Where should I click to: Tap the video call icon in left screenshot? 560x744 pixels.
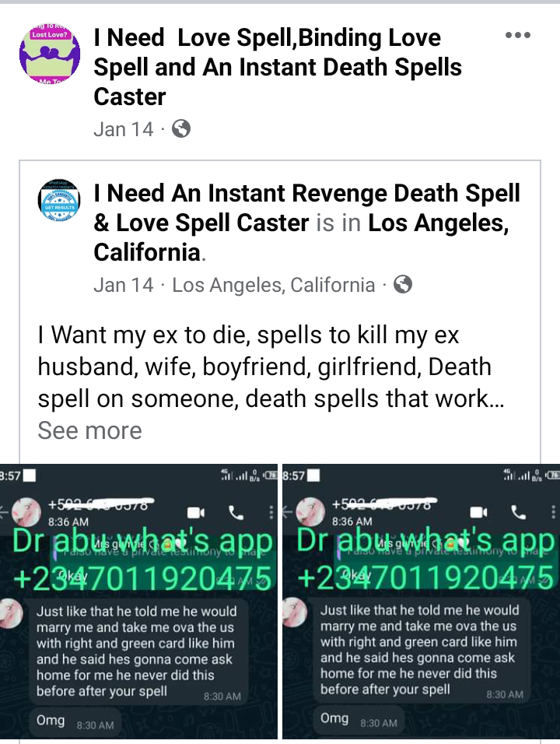(196, 512)
